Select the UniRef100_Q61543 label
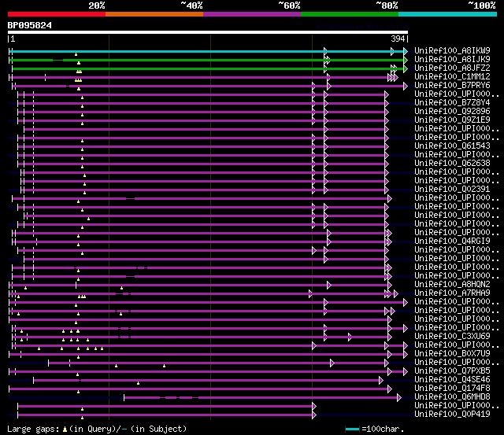Image resolution: width=504 pixels, height=435 pixels. 452,146
